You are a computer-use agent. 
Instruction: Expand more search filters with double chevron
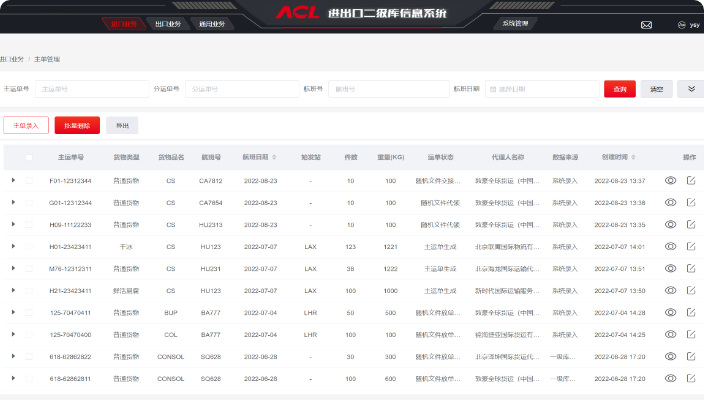pos(690,89)
